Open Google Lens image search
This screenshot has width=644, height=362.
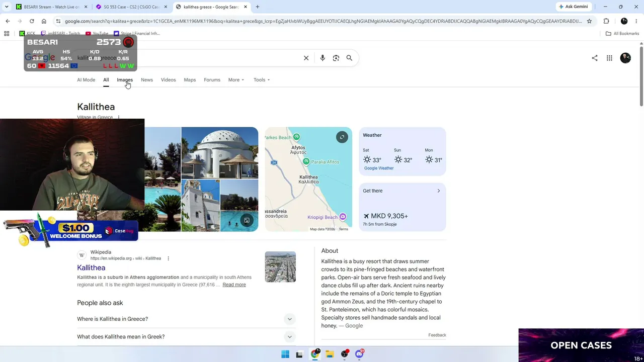[x=336, y=58]
